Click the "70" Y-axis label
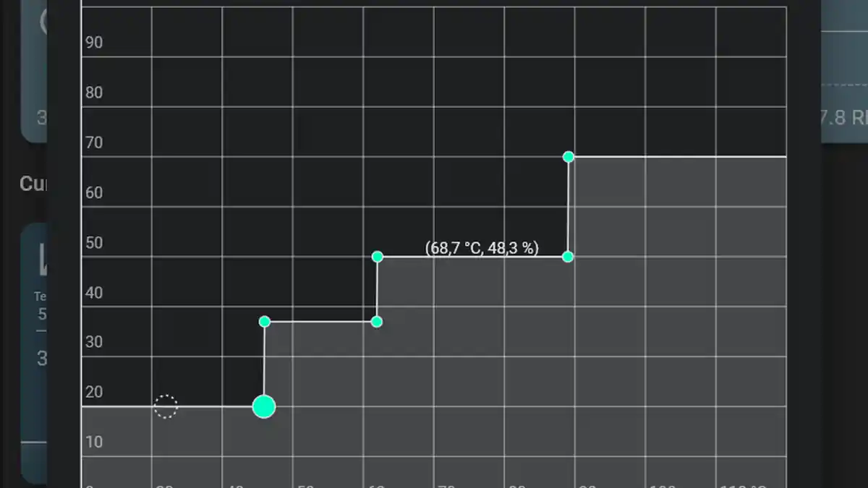This screenshot has width=868, height=488. 94,142
